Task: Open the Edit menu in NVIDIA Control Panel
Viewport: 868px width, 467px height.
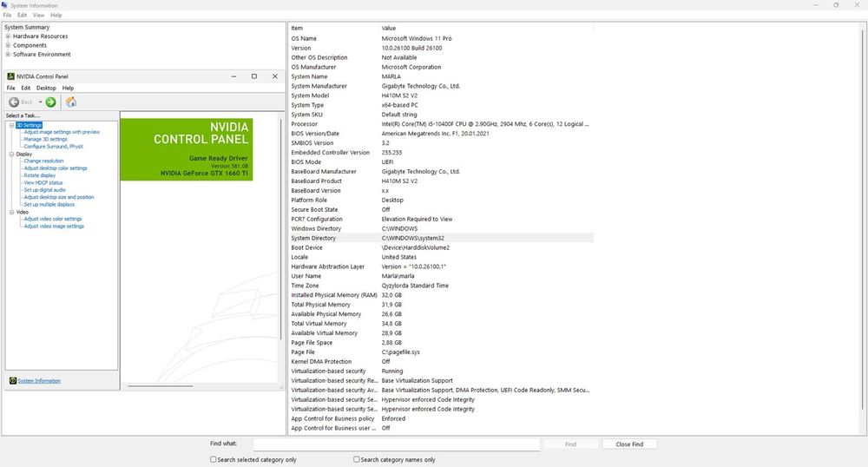Action: click(26, 88)
